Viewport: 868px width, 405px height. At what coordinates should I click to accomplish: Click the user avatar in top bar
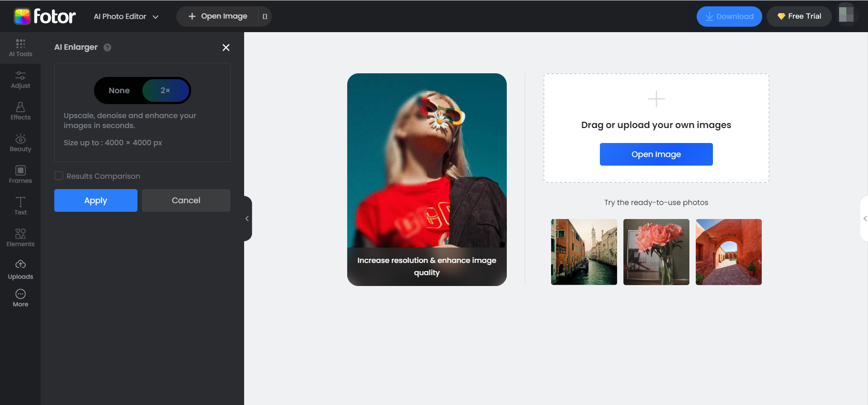tap(846, 15)
